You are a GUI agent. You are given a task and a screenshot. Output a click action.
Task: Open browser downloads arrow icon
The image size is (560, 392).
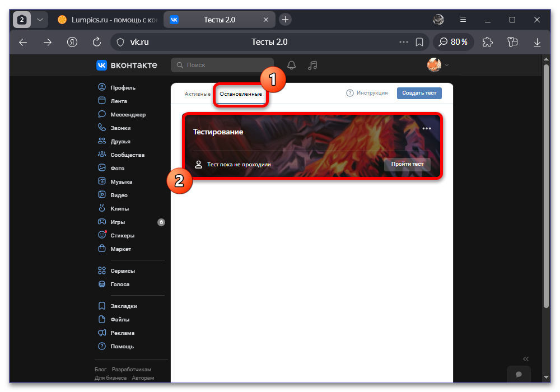(x=537, y=42)
